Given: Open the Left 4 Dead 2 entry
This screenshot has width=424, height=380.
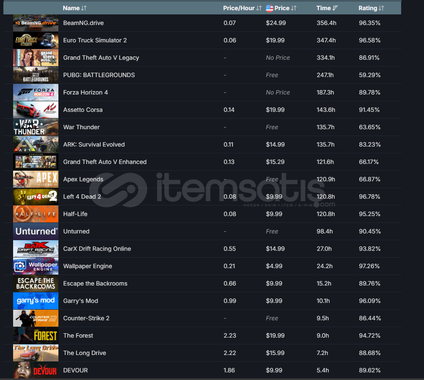Looking at the screenshot, I should 82,197.
